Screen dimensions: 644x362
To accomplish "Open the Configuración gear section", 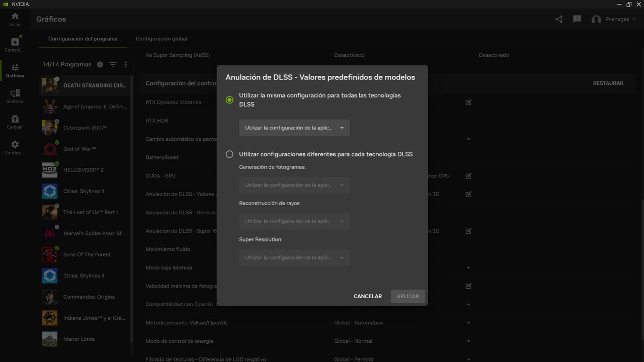I will click(15, 148).
